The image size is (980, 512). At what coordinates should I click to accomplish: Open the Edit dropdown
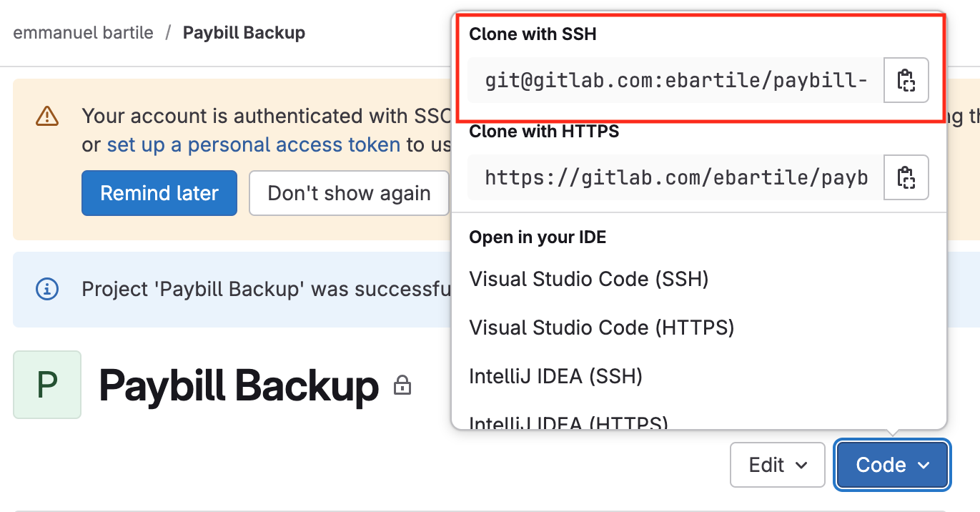(x=777, y=466)
